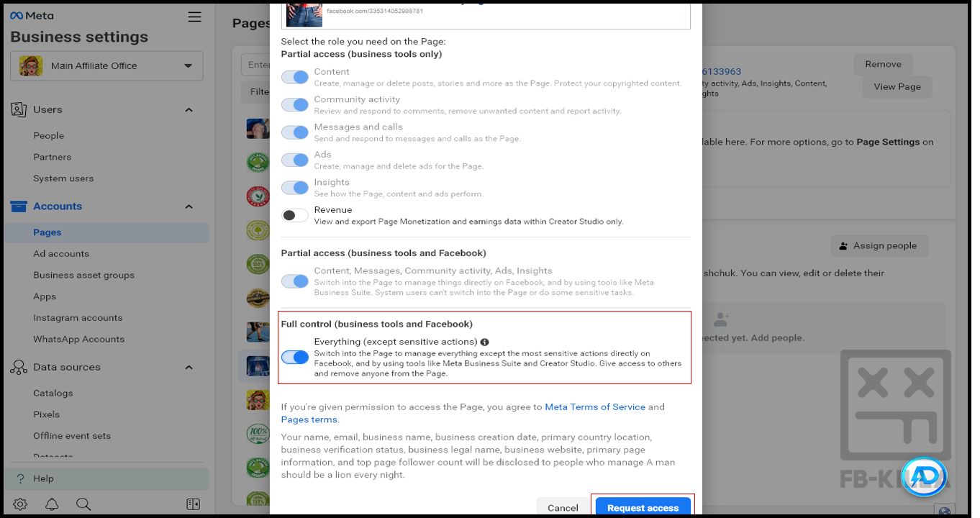This screenshot has width=980, height=518.
Task: Collapse the Users section chevron
Action: (x=189, y=110)
